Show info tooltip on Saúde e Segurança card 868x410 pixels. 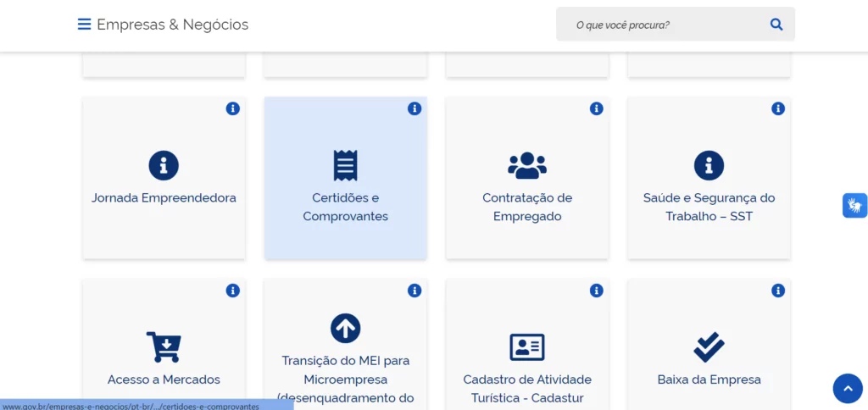point(778,108)
